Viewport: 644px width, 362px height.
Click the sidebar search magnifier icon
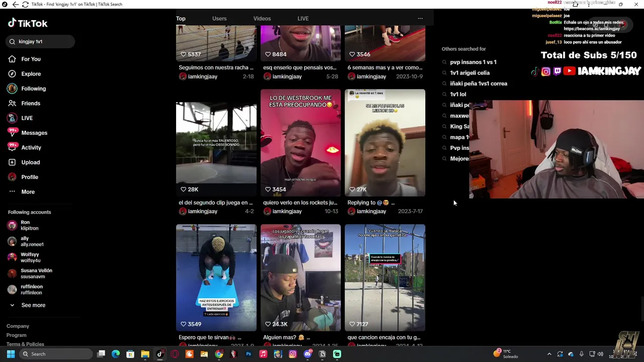(13, 42)
